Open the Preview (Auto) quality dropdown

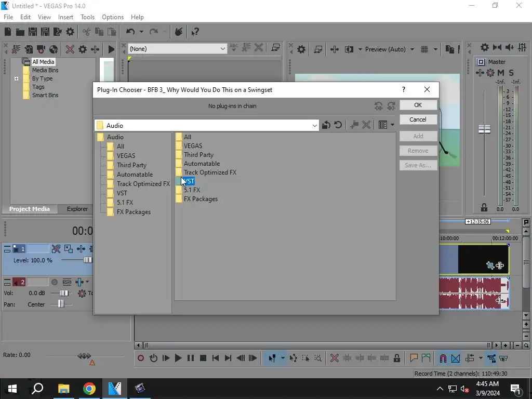[x=412, y=49]
